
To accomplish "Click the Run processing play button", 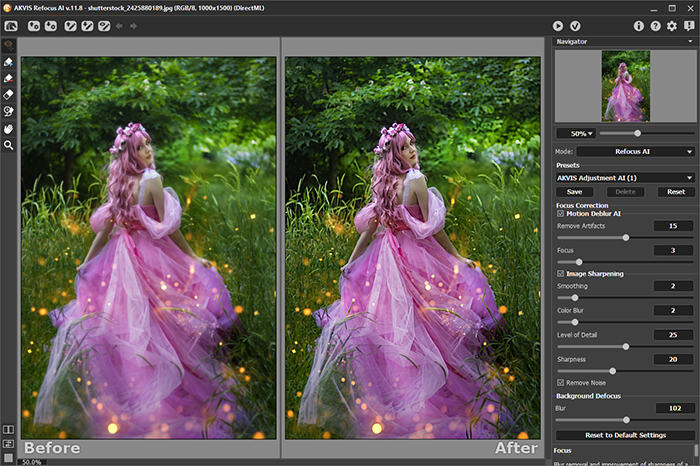I will click(558, 25).
